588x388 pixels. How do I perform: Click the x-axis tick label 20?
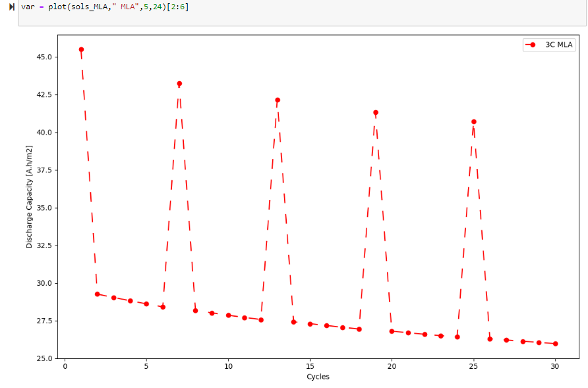392,367
